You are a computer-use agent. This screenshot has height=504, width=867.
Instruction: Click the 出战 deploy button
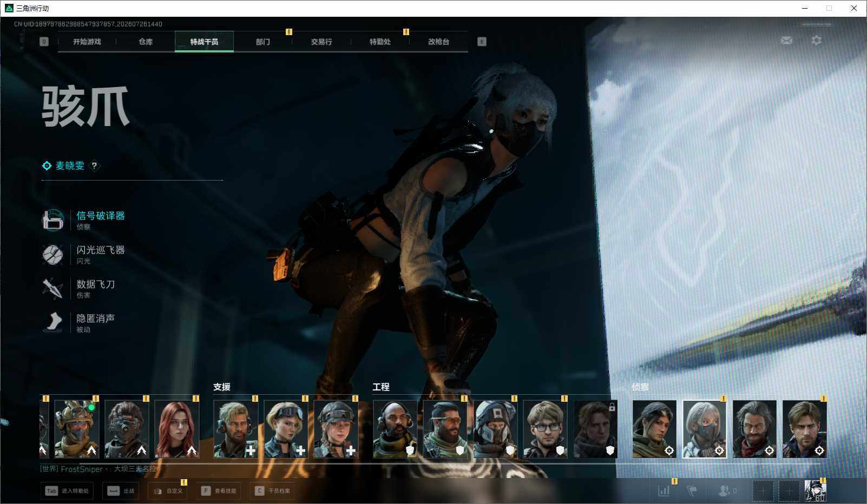pyautogui.click(x=121, y=491)
